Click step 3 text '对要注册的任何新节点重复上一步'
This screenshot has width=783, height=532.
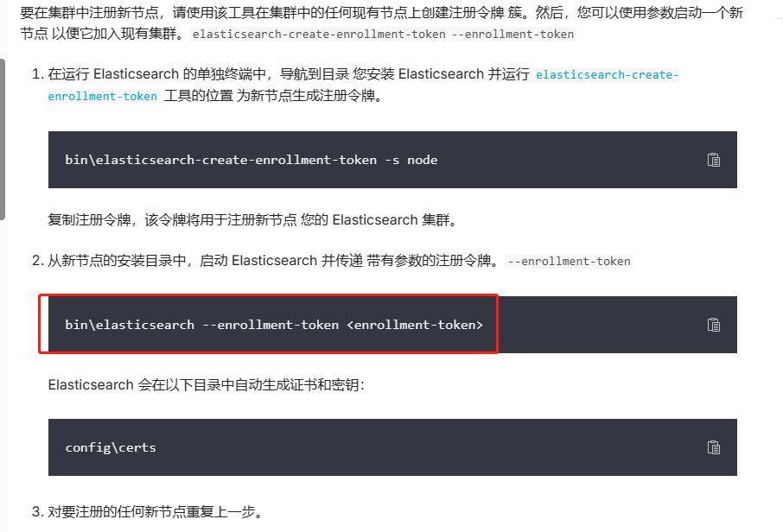pos(151,511)
